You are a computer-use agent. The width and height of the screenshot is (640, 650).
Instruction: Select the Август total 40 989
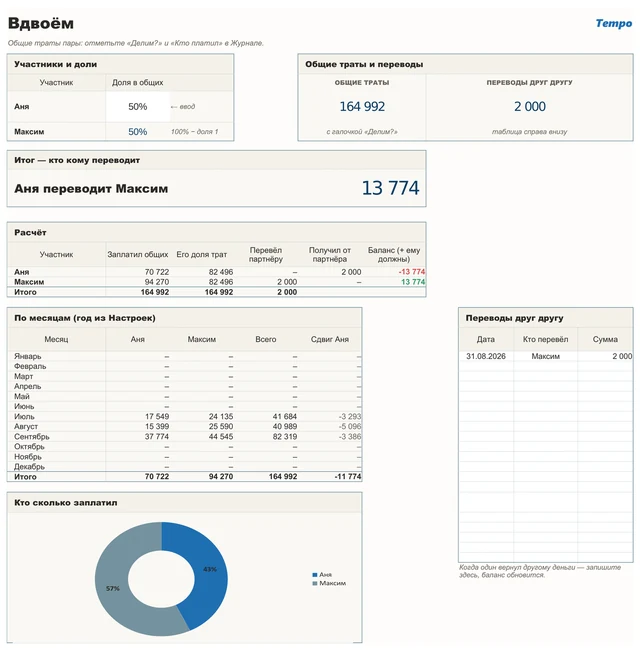point(285,427)
